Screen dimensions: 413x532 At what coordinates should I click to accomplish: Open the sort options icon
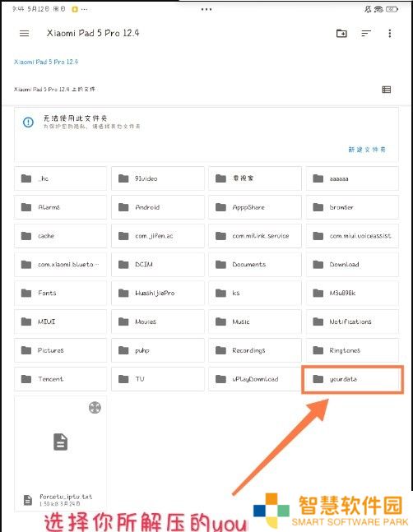point(366,33)
